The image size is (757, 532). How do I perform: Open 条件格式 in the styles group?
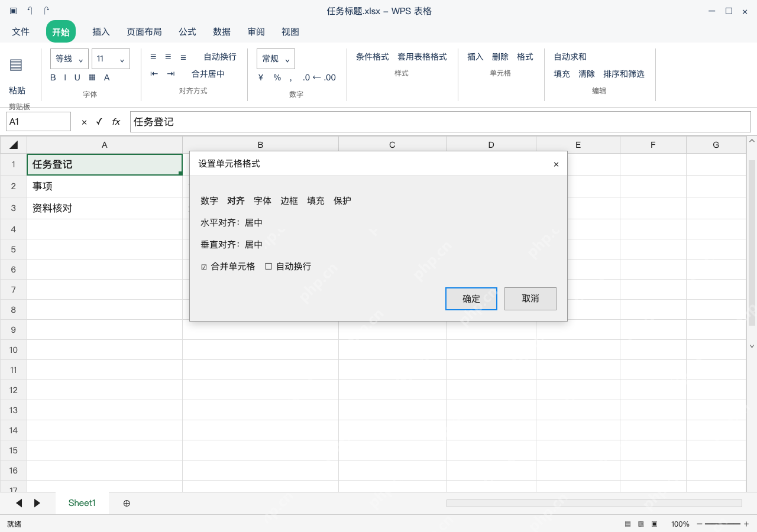pyautogui.click(x=373, y=57)
